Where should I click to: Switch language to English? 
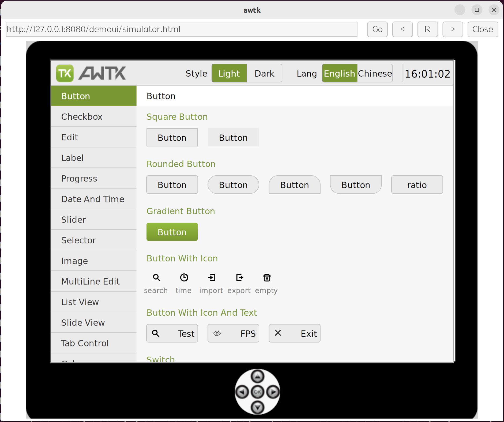[x=340, y=73]
